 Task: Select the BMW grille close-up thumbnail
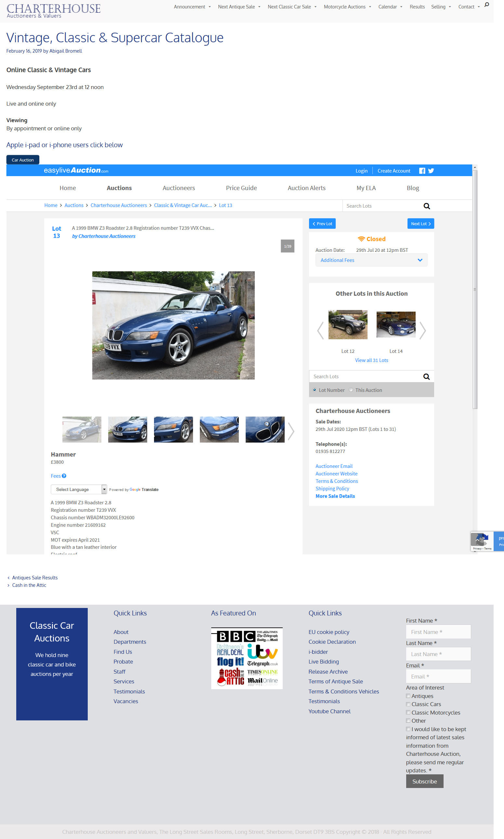(265, 430)
